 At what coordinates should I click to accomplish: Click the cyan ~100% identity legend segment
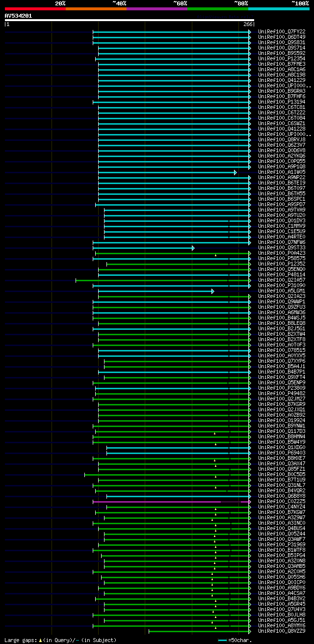pyautogui.click(x=279, y=8)
